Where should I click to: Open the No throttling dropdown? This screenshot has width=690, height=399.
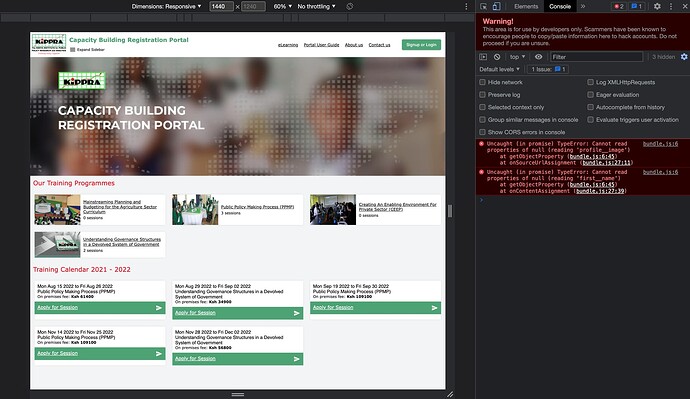pos(316,6)
